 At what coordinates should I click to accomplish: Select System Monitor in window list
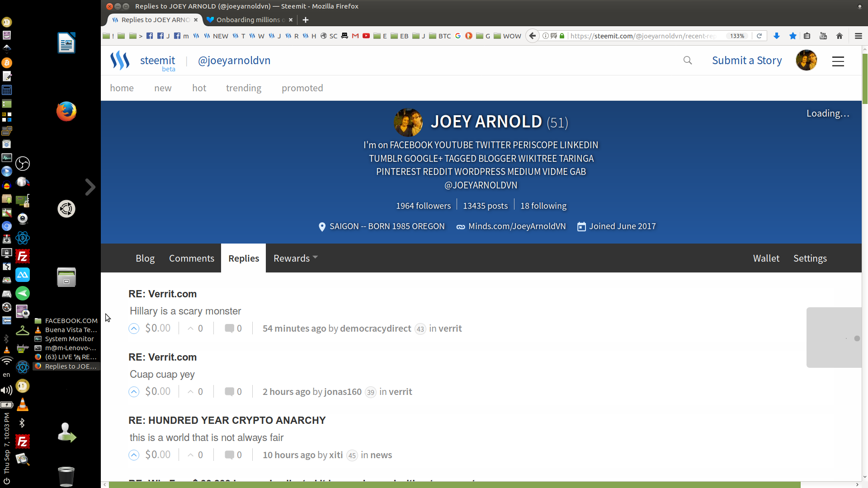pyautogui.click(x=66, y=339)
